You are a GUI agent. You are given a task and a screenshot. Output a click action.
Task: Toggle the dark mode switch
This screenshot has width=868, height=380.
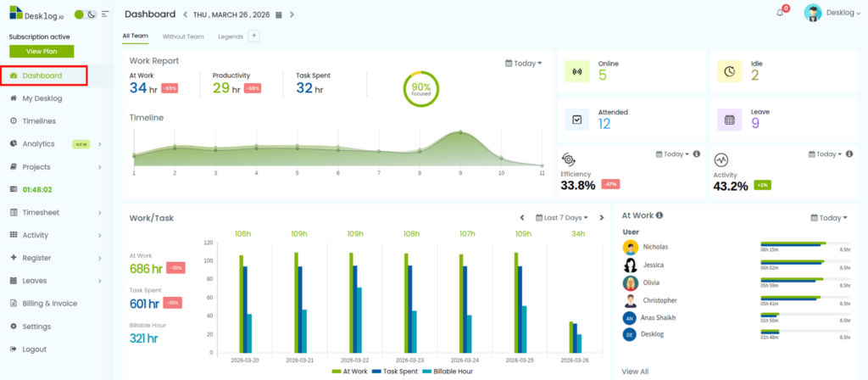pos(85,14)
